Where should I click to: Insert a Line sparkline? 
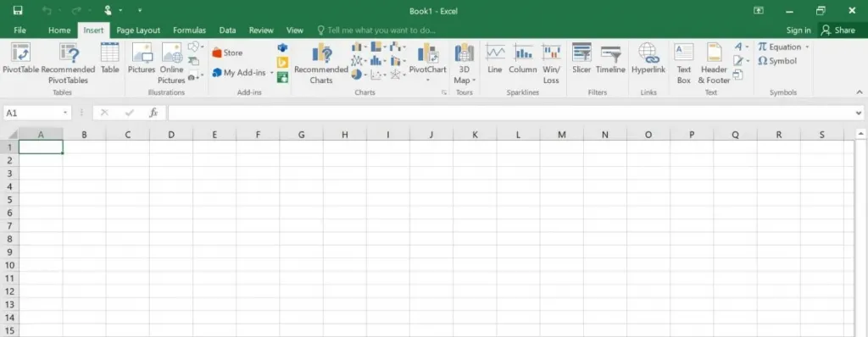tap(495, 58)
